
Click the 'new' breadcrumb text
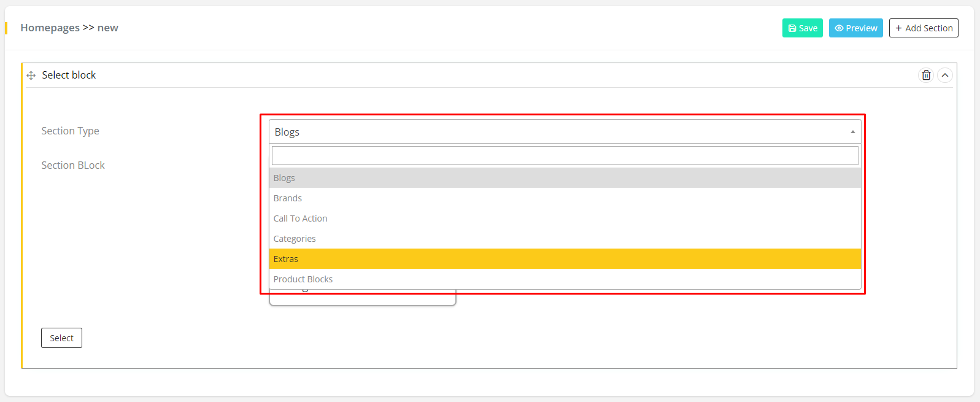(x=108, y=28)
